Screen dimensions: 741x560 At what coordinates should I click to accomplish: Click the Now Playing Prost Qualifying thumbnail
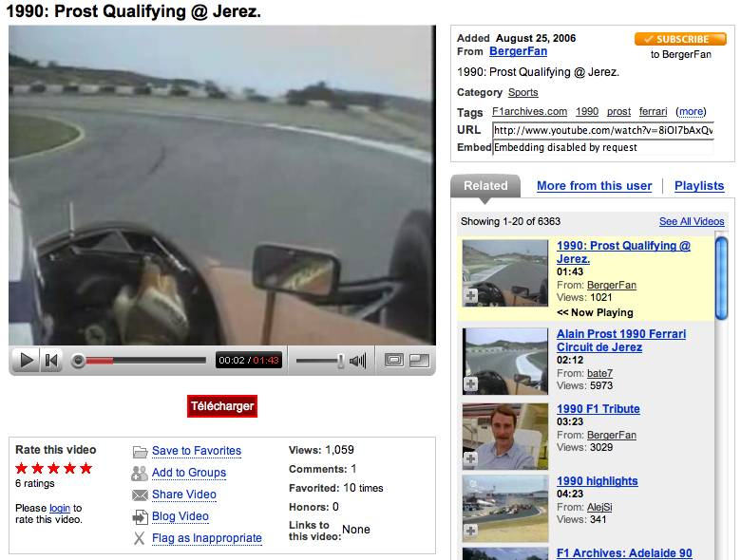(505, 273)
